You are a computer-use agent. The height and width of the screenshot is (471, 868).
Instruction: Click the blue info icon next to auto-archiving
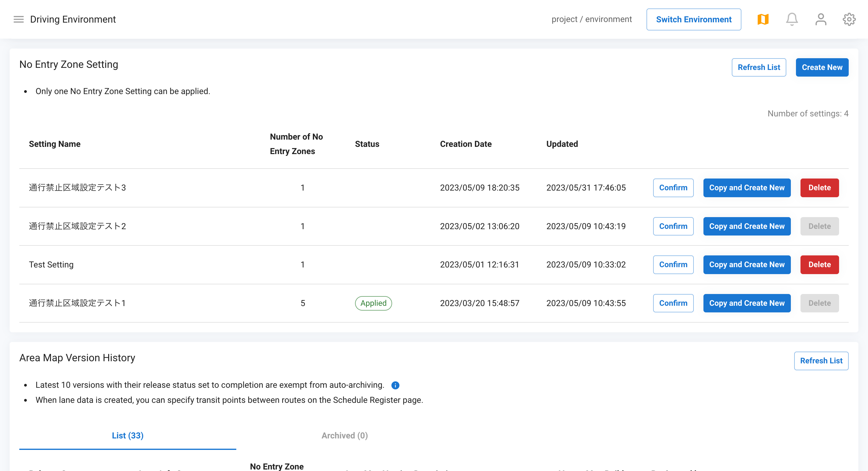coord(395,385)
